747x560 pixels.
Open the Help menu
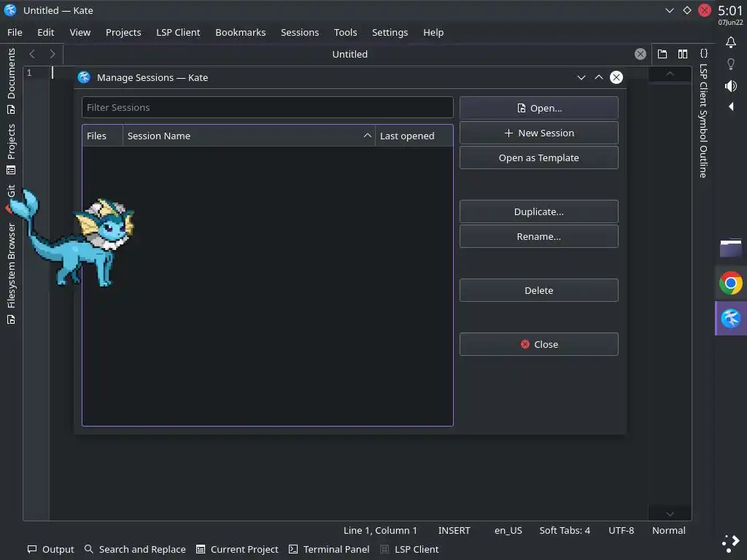coord(433,32)
